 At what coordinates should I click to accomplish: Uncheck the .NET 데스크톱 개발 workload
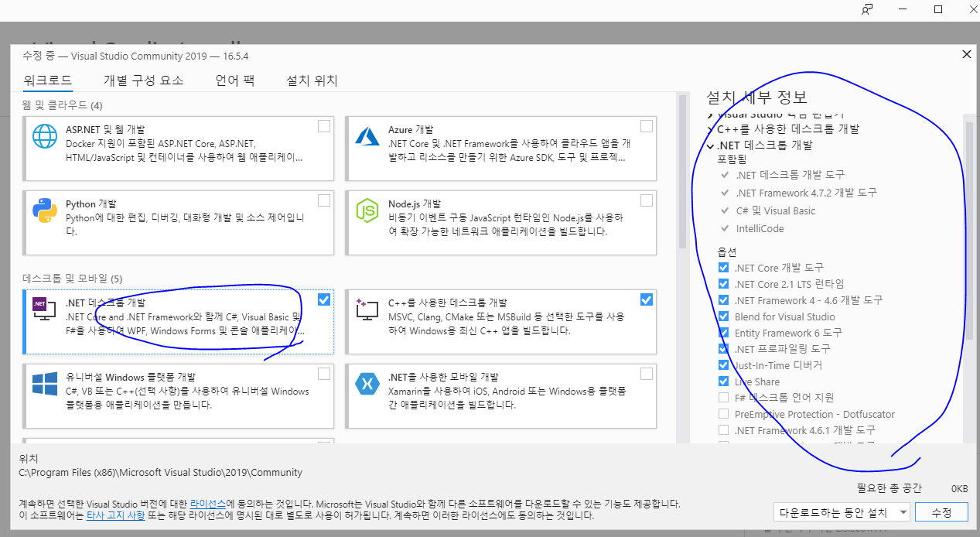[x=324, y=299]
